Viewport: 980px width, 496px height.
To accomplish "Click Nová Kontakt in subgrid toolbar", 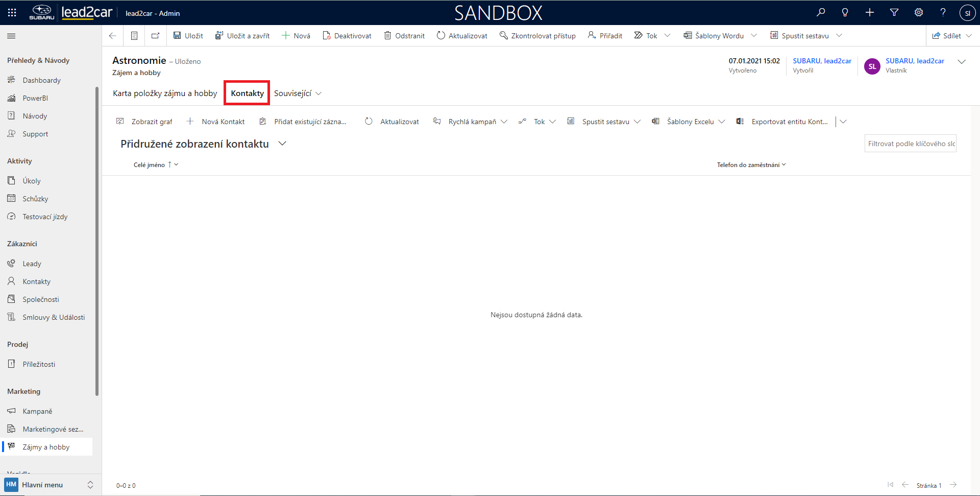I will point(216,122).
